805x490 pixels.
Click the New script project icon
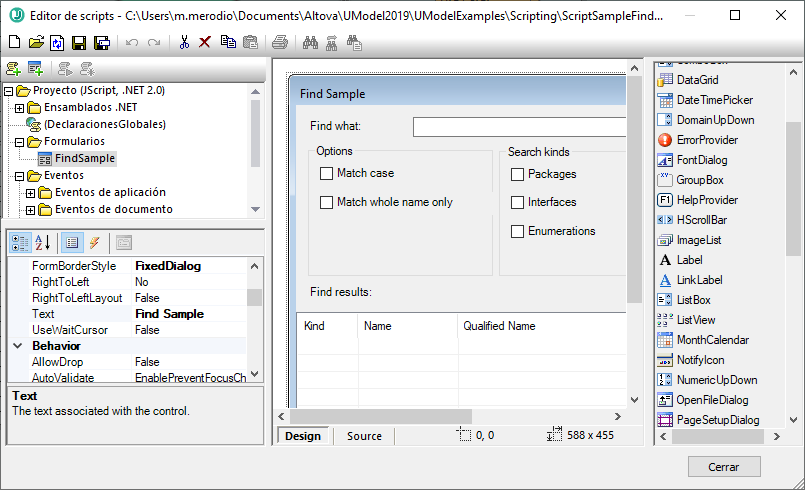[x=14, y=42]
